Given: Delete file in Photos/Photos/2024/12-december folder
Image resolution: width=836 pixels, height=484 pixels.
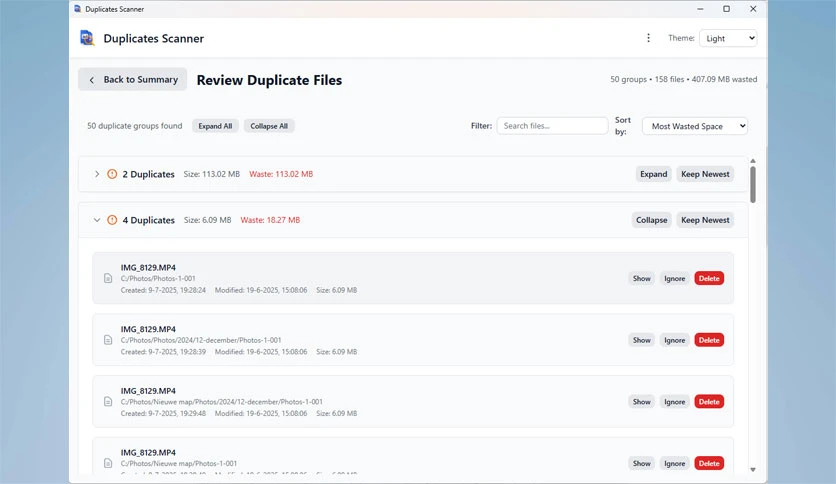Looking at the screenshot, I should (x=709, y=340).
